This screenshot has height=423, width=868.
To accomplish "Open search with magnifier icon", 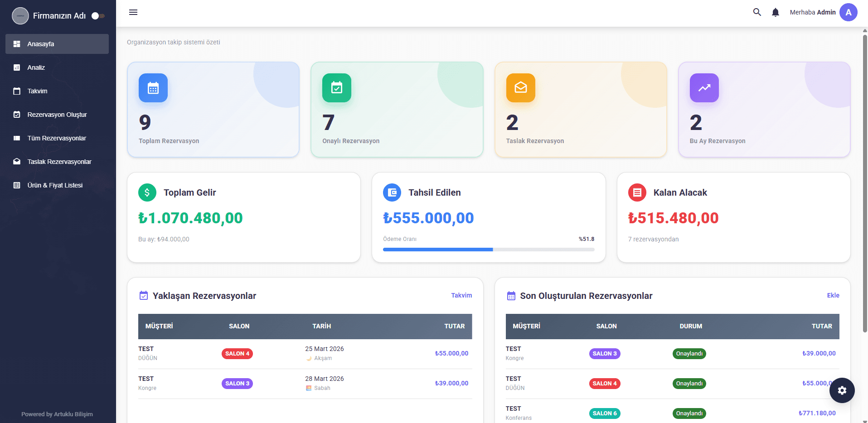I will point(757,12).
